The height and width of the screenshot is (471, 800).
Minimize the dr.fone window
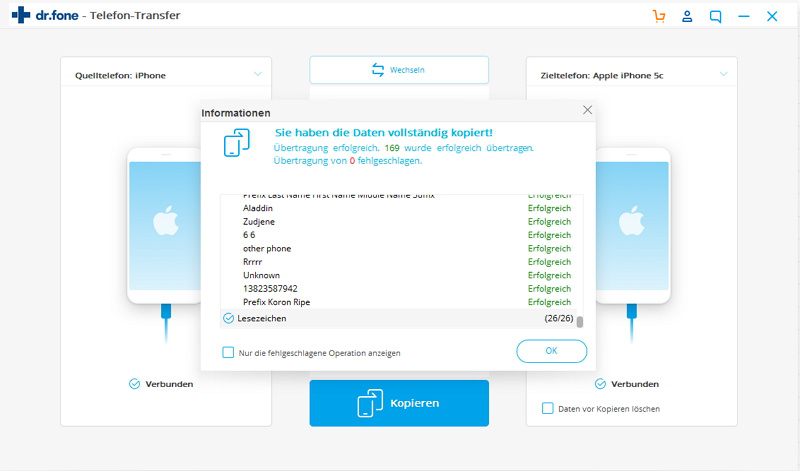point(744,16)
